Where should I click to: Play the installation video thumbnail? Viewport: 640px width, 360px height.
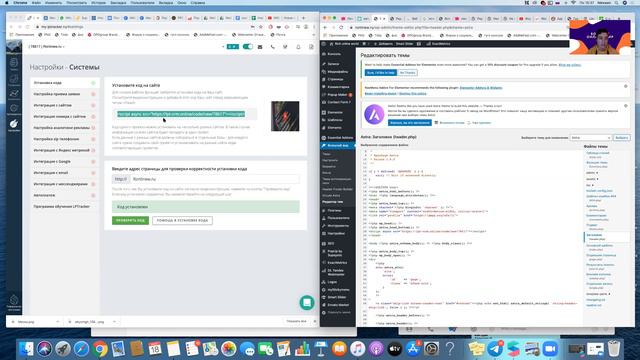coord(285,116)
